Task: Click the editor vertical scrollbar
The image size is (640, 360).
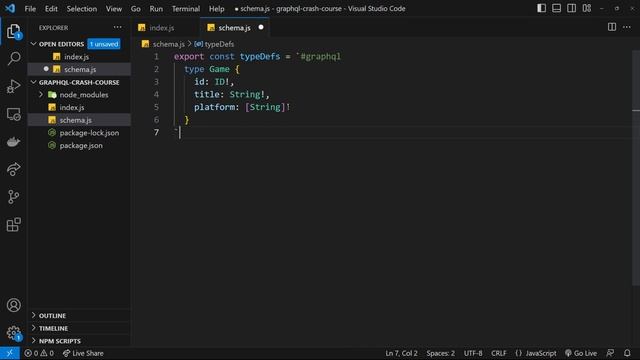Action: [x=636, y=167]
